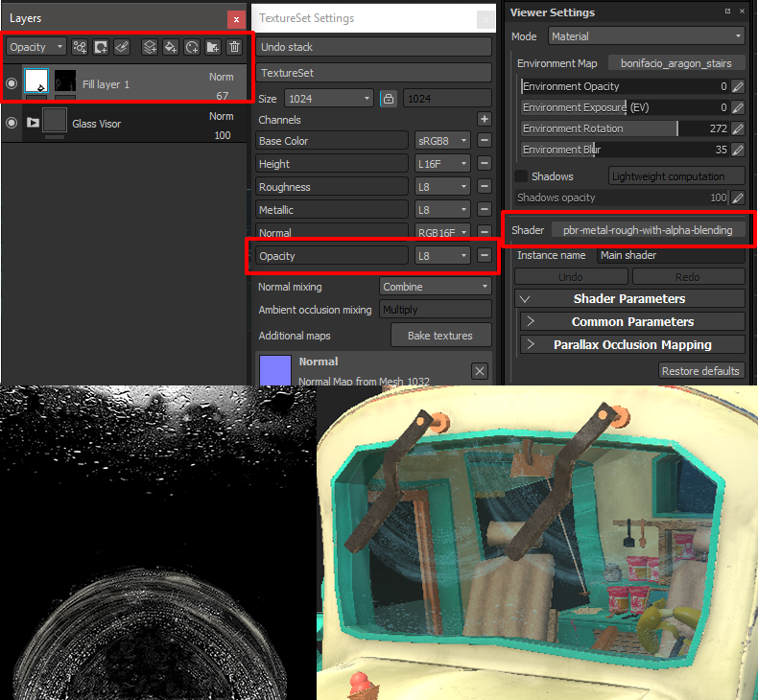This screenshot has height=700, width=758.
Task: Edit Environment Exposure with pencil icon
Action: tap(738, 107)
